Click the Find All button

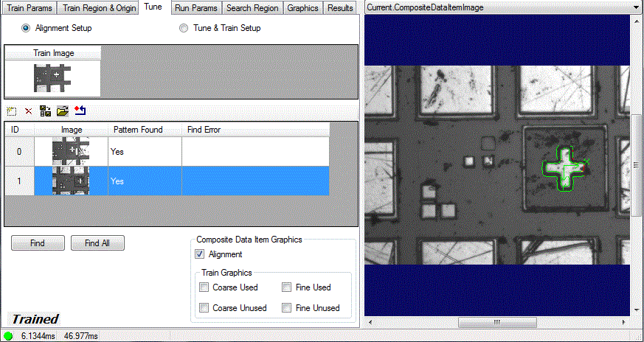coord(97,243)
